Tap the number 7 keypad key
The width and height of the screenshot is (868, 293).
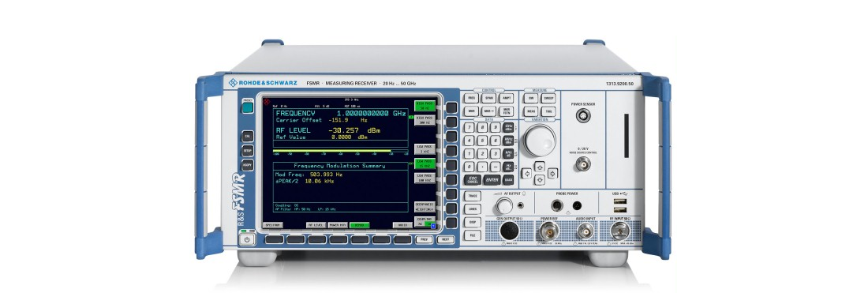tap(470, 127)
